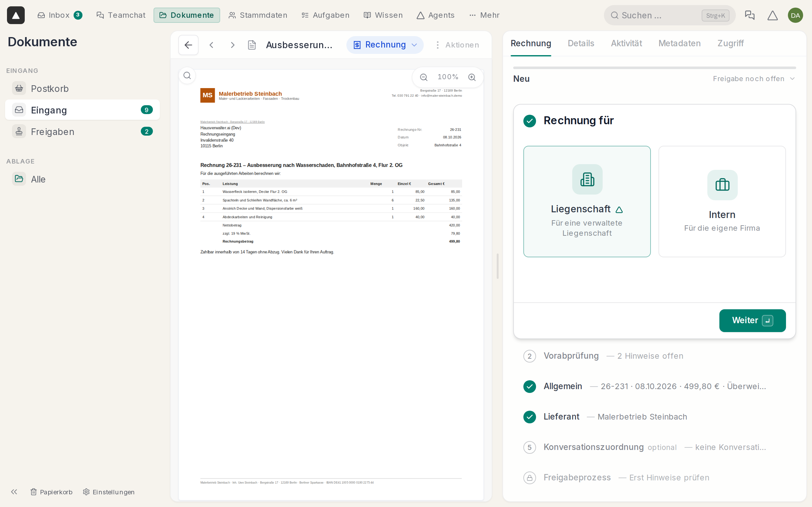Go to previous document with left chevron
812x507 pixels.
point(211,45)
